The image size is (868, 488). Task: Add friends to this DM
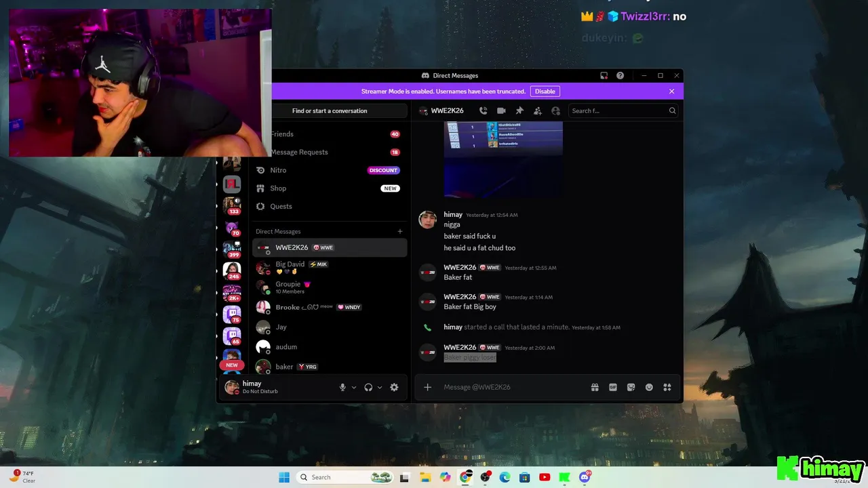coord(538,110)
